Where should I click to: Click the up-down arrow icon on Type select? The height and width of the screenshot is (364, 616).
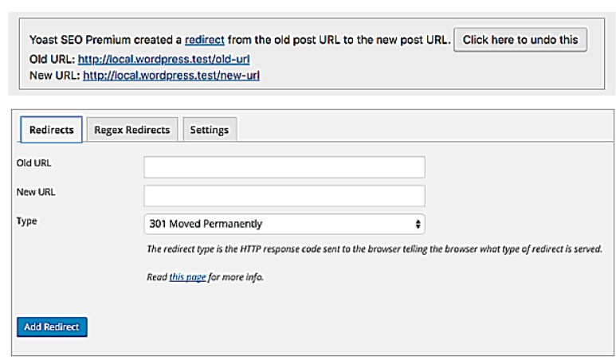coord(418,224)
